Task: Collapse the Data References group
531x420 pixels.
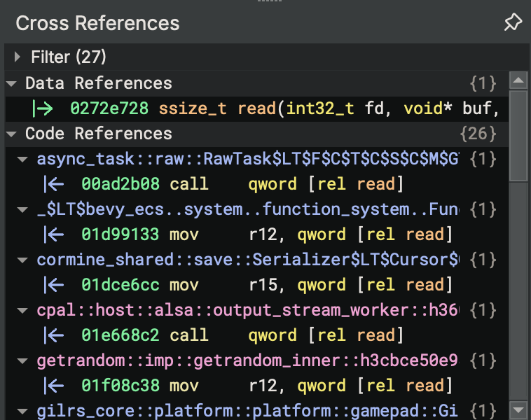Action: click(x=11, y=83)
